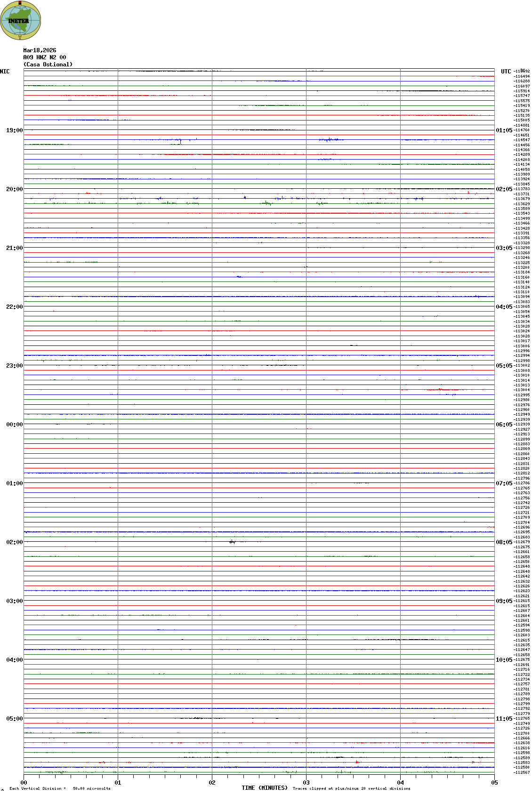The height and width of the screenshot is (795, 532).
Task: Click the INETER logo
Action: click(x=21, y=20)
